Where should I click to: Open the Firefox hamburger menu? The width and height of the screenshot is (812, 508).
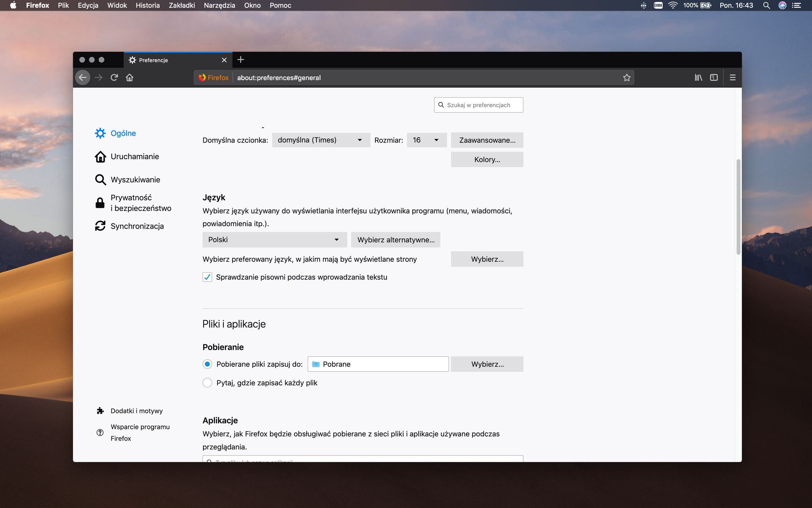point(733,77)
